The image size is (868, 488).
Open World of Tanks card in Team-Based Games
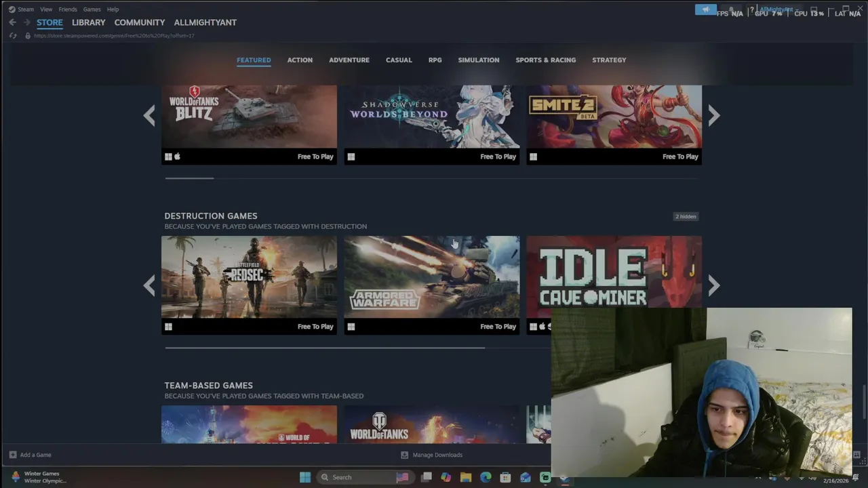coord(432,424)
